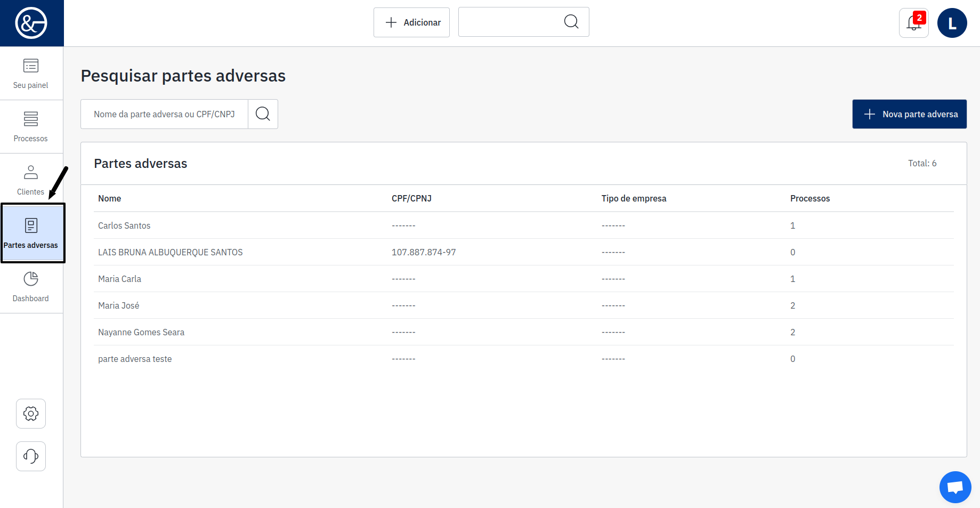Screen dimensions: 980x508
Task: Focus the top global search field
Action: click(509, 22)
